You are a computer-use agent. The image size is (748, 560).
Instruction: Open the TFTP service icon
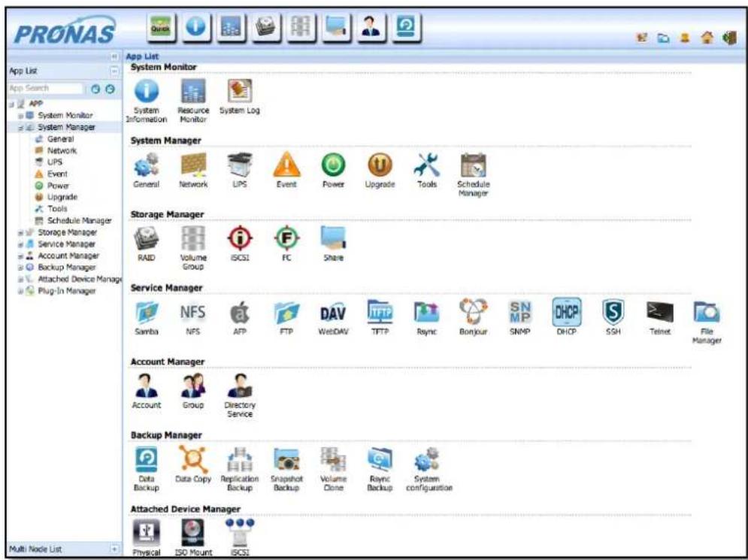click(x=380, y=313)
